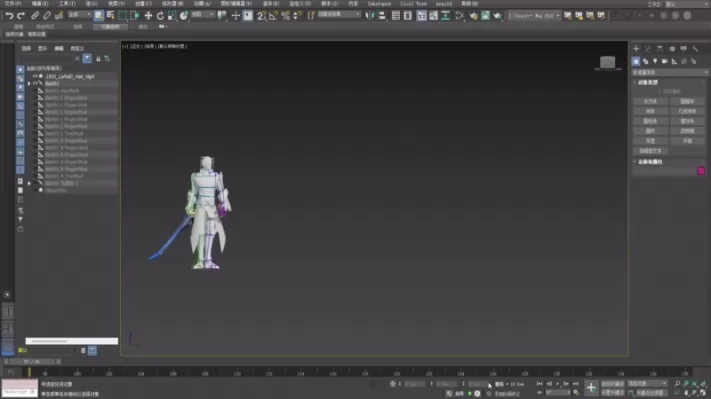Click the Mirror tool icon
This screenshot has width=711, height=399.
(x=370, y=16)
